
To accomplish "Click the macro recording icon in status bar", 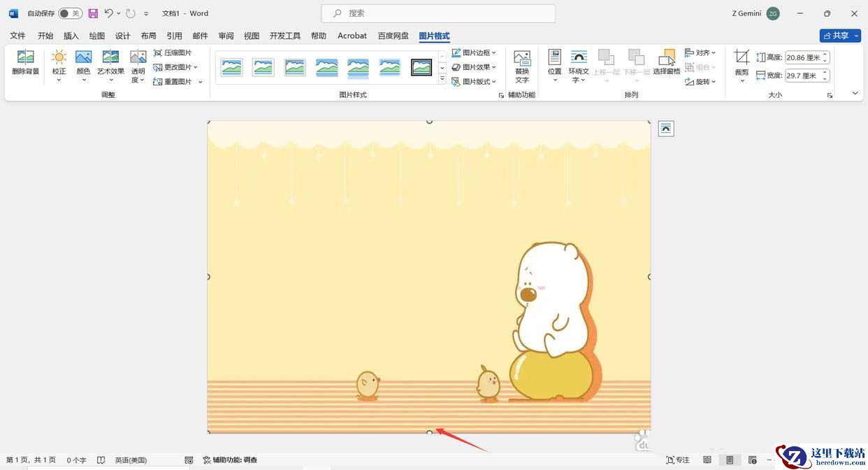I will click(x=189, y=460).
